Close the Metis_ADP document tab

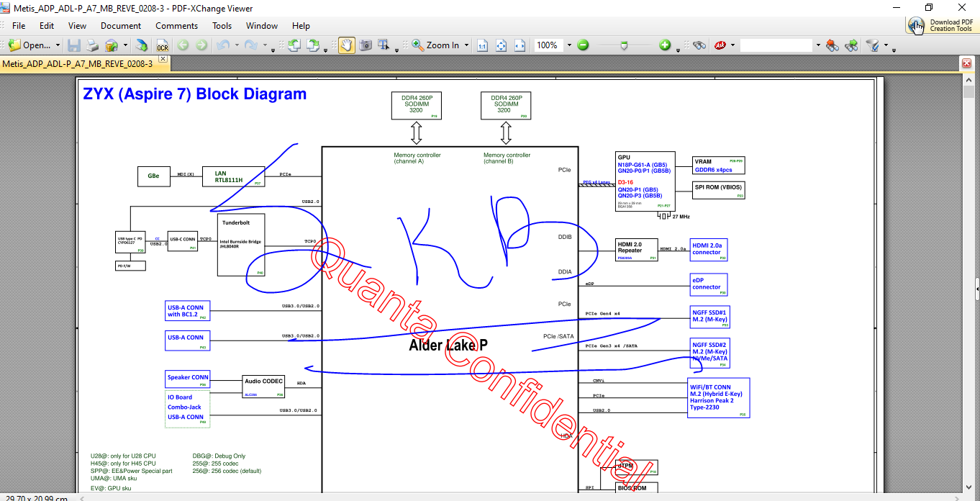(163, 58)
